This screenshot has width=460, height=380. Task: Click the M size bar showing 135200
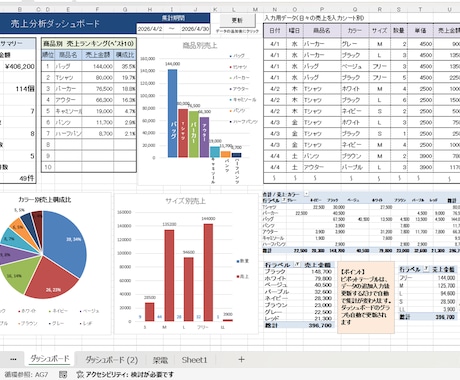click(x=169, y=276)
